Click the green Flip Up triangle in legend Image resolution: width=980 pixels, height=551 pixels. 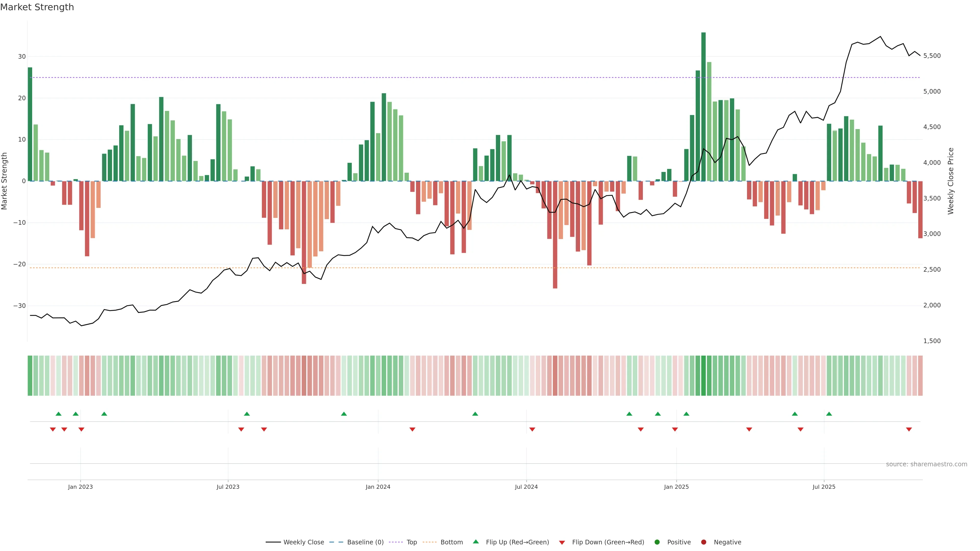pyautogui.click(x=475, y=542)
